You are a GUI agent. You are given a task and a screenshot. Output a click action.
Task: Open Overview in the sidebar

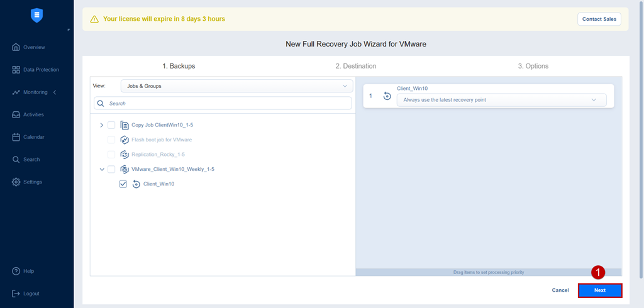tap(34, 47)
